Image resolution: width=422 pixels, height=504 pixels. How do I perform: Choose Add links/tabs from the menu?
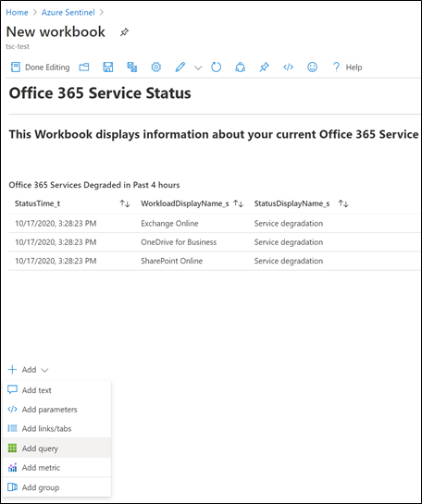click(x=57, y=428)
